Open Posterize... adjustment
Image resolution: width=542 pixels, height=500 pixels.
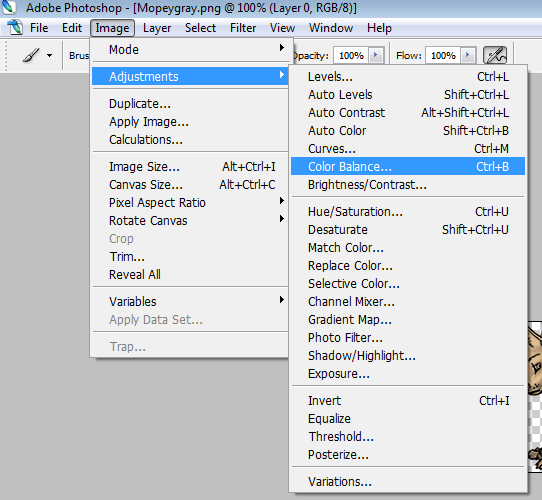pyautogui.click(x=408, y=454)
